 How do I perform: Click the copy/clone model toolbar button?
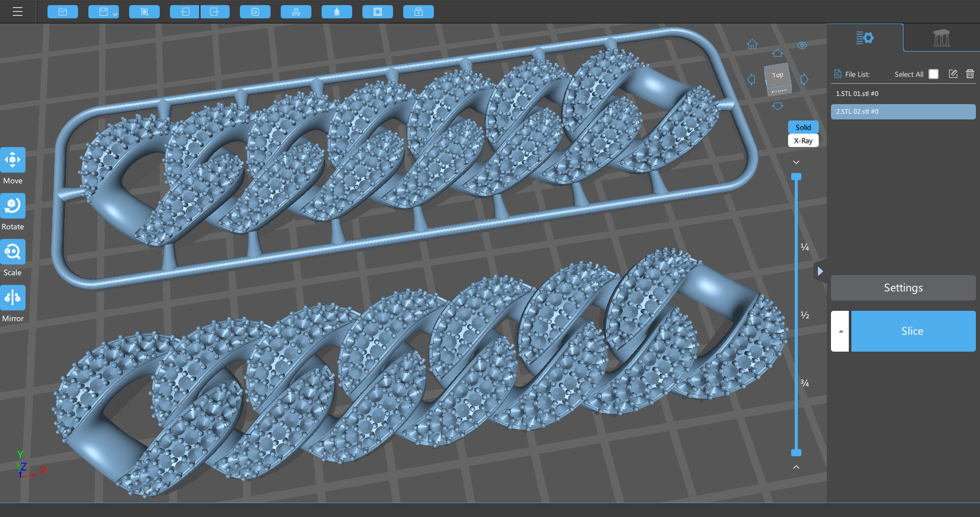point(255,12)
